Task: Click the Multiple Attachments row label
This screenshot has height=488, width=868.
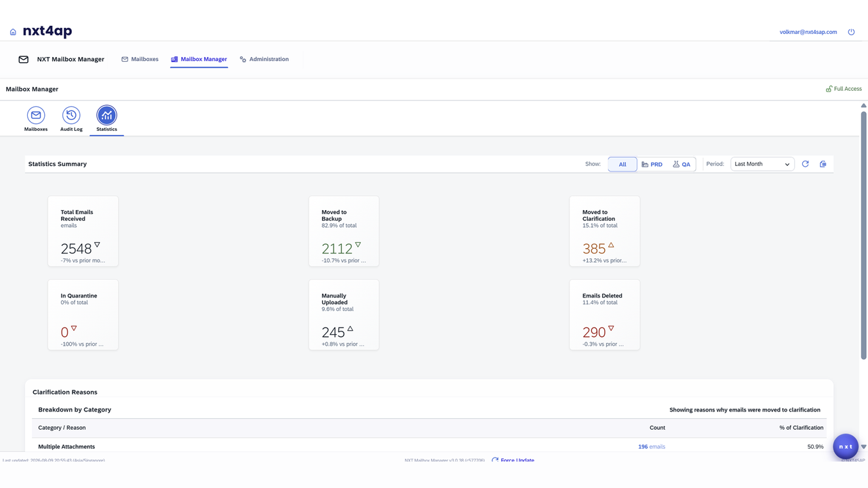Action: 66,447
